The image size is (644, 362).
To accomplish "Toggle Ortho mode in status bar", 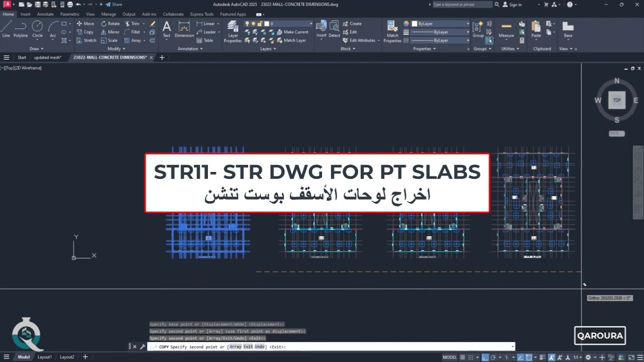I will coord(485,357).
